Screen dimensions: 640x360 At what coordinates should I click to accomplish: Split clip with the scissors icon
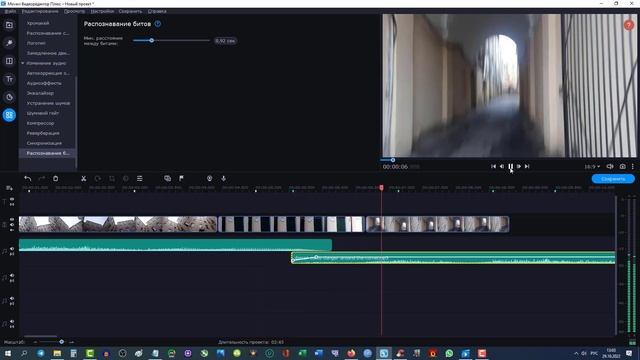[x=84, y=178]
